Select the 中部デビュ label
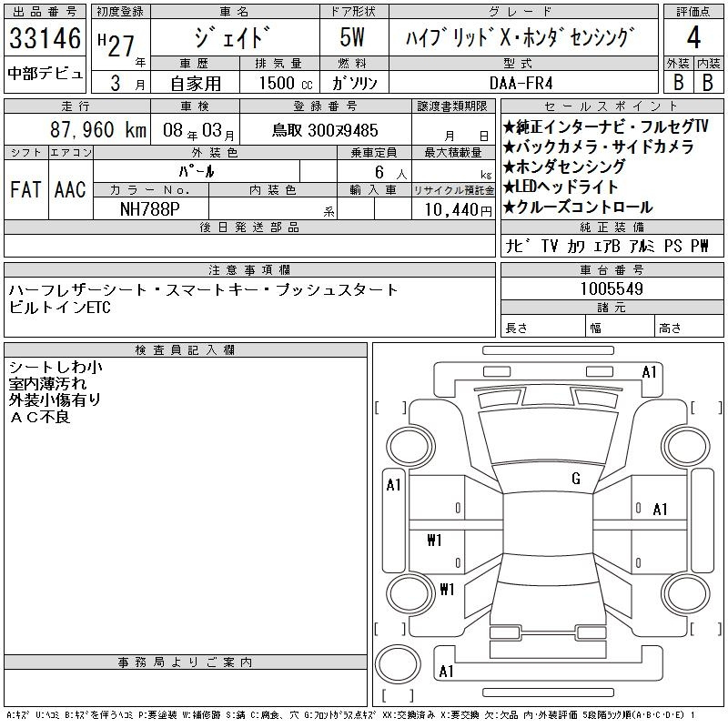The height and width of the screenshot is (728, 728). coord(45,74)
